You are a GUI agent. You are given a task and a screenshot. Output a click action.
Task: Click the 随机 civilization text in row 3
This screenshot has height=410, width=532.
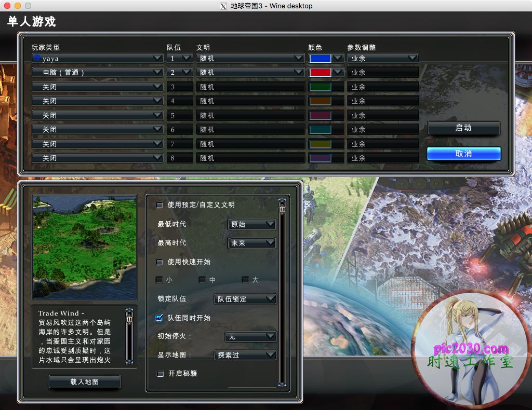coord(207,87)
